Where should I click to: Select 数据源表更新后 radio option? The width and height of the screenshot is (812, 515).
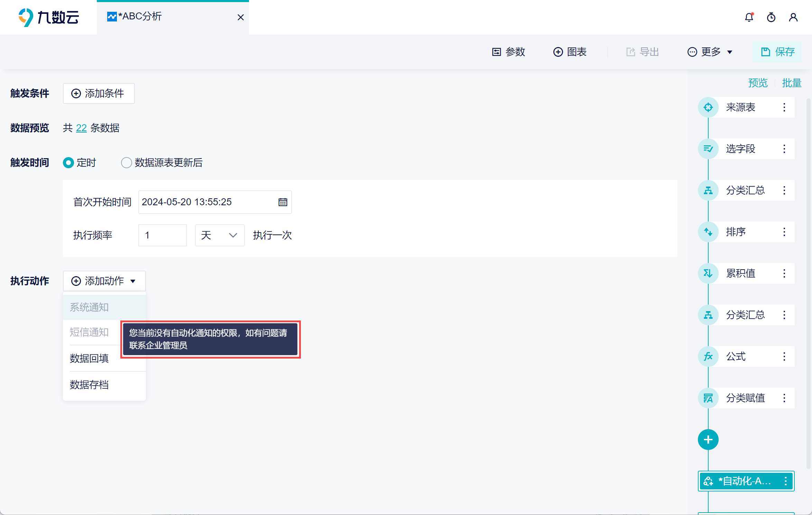click(x=126, y=163)
